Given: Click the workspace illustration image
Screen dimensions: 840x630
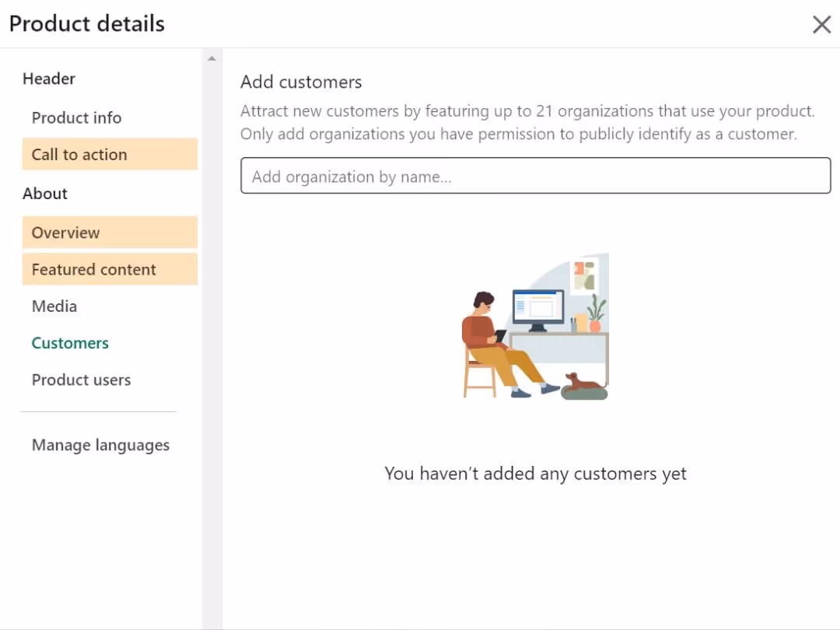Looking at the screenshot, I should pyautogui.click(x=535, y=327).
